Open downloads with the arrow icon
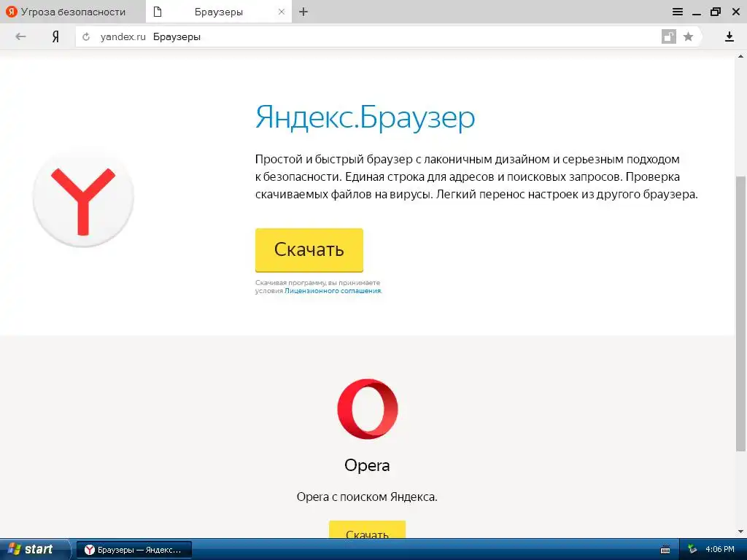The width and height of the screenshot is (747, 560). 729,36
